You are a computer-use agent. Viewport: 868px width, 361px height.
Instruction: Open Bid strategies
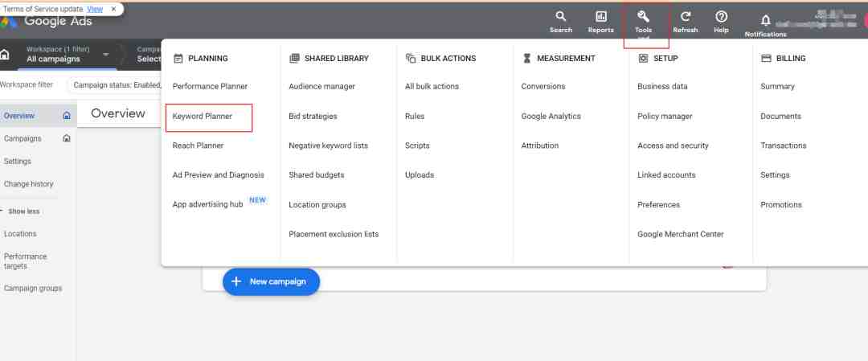coord(313,117)
